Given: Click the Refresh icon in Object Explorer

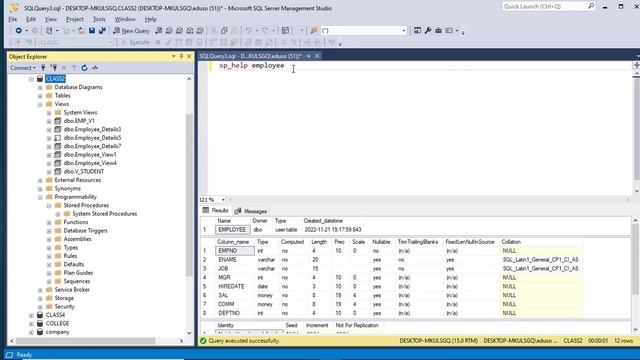Looking at the screenshot, I should (84, 68).
